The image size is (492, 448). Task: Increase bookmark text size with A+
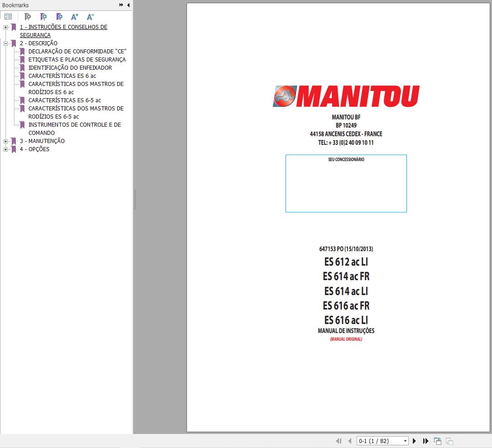pyautogui.click(x=74, y=17)
